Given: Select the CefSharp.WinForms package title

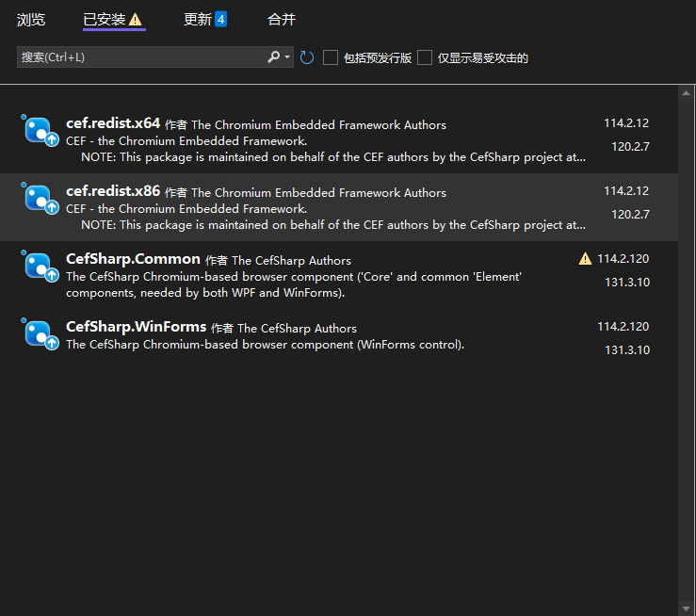Looking at the screenshot, I should click(x=137, y=327).
